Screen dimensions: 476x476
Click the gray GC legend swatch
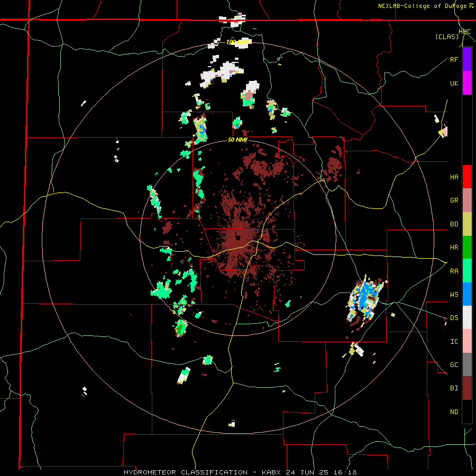pos(467,364)
